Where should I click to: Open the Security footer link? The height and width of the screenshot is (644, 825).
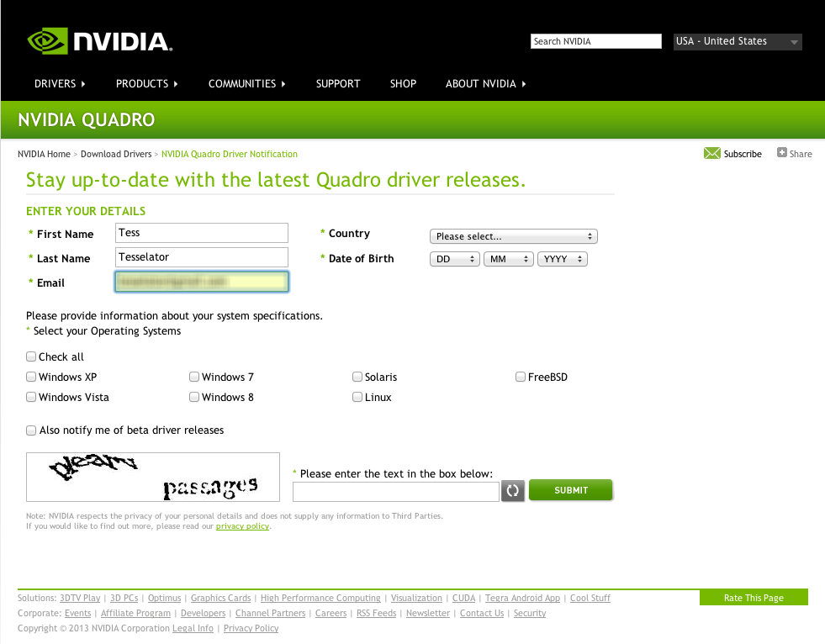pos(530,613)
